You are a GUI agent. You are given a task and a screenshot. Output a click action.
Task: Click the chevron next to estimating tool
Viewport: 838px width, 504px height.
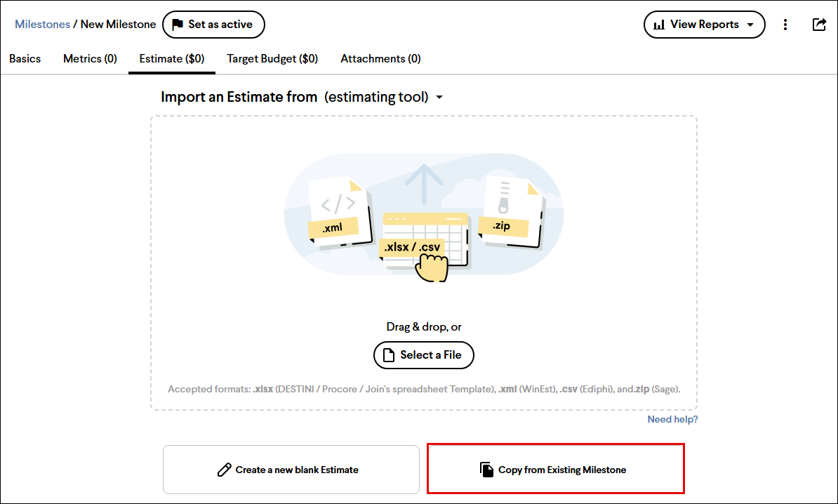(439, 98)
